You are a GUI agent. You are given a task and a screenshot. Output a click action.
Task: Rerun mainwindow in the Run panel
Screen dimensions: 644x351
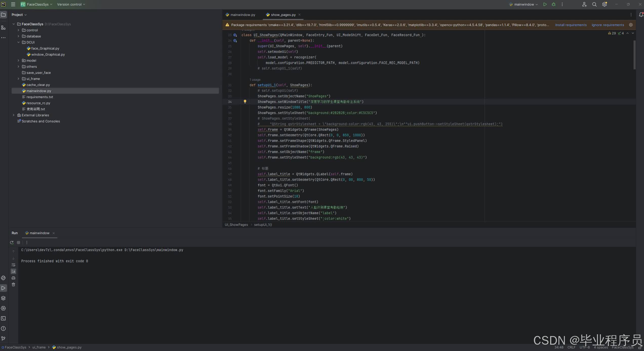[12, 243]
